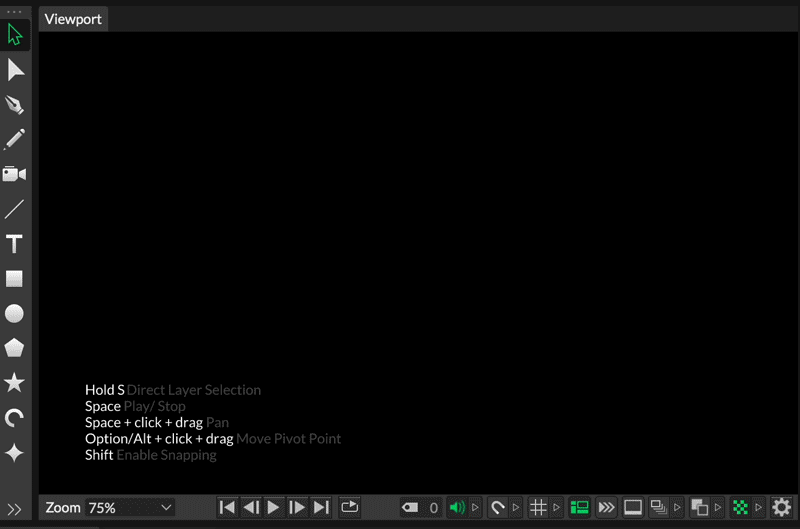Play the animation
The height and width of the screenshot is (529, 800).
pos(273,508)
